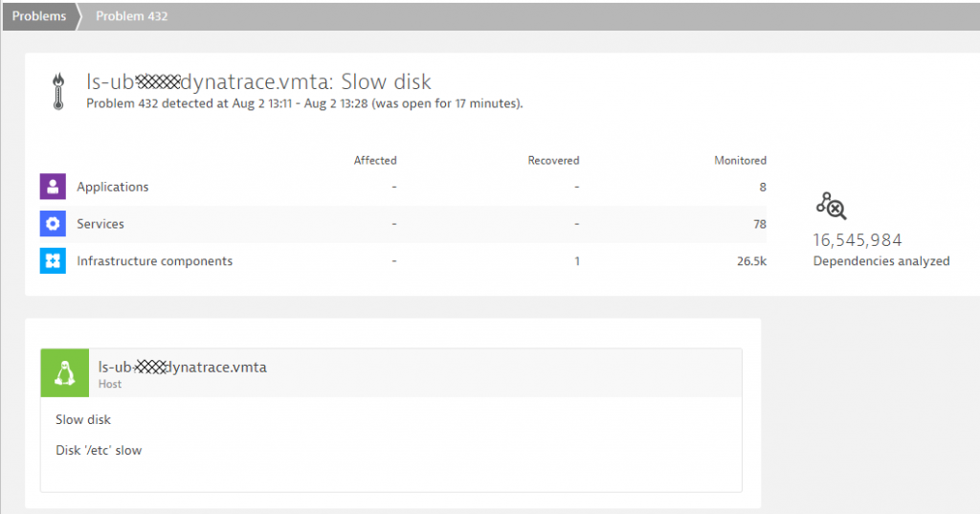Click the "Disk '/etc' slow" detail
The width and height of the screenshot is (980, 514).
(99, 450)
